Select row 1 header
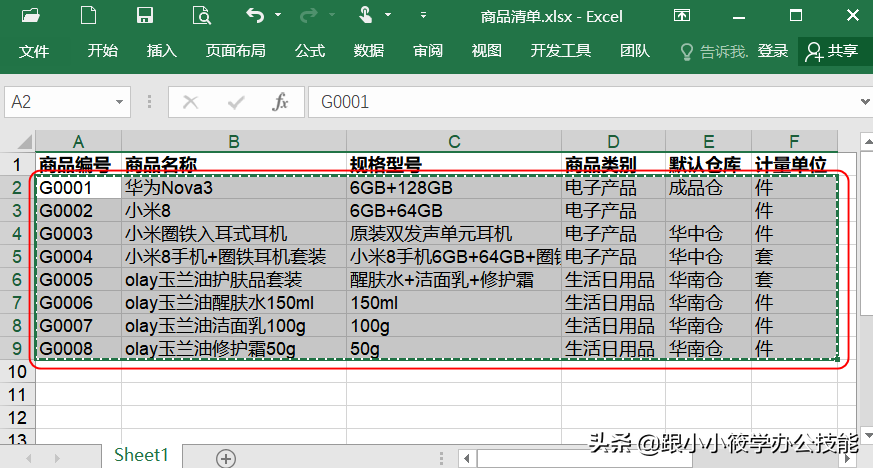This screenshot has height=468, width=873. pos(17,164)
